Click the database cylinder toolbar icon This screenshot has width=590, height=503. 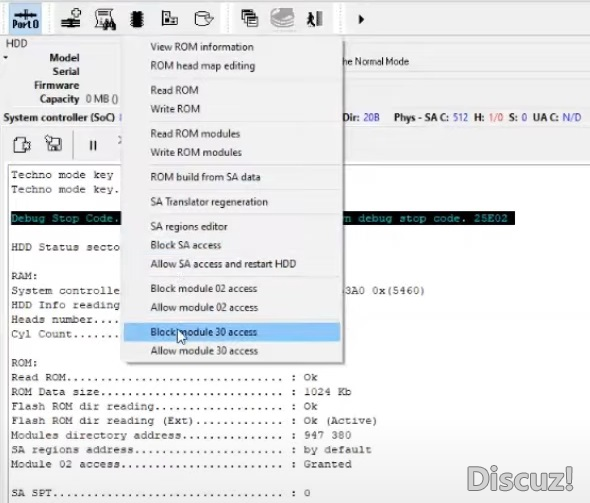[204, 18]
